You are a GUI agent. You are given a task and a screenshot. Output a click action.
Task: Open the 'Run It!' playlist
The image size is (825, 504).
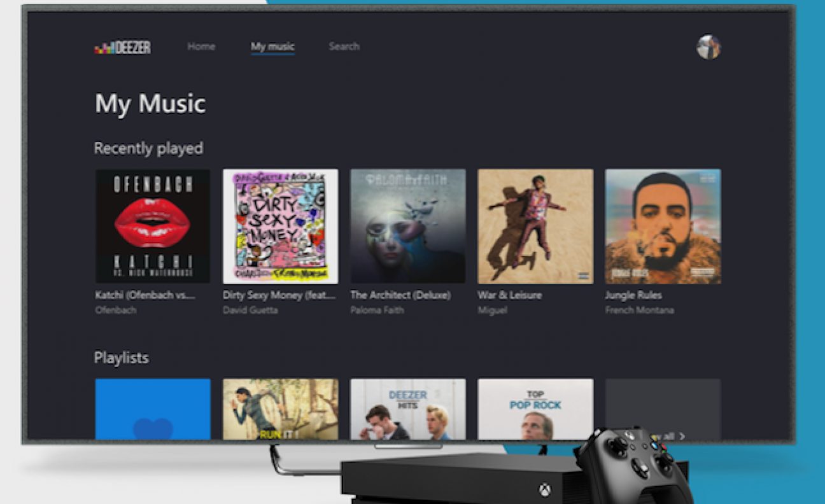click(x=280, y=409)
